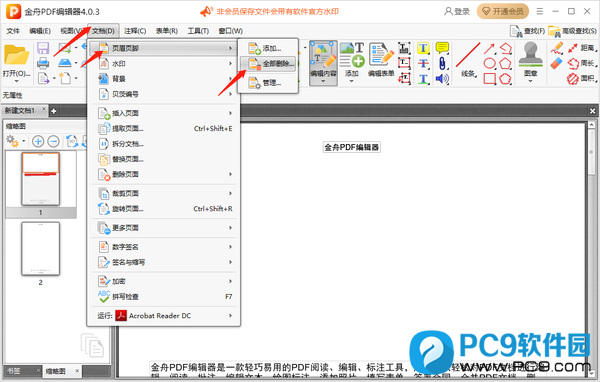This screenshot has height=382, width=600.
Task: Select 旋转页面 menu item
Action: (x=164, y=209)
